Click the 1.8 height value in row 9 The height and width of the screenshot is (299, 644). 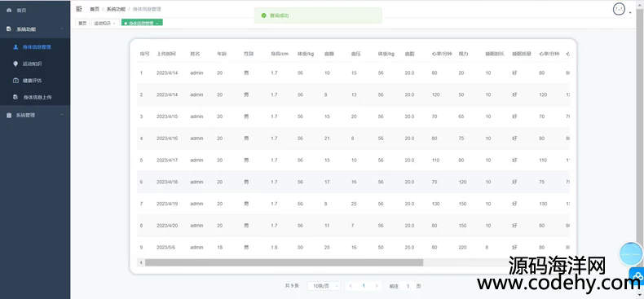click(274, 247)
